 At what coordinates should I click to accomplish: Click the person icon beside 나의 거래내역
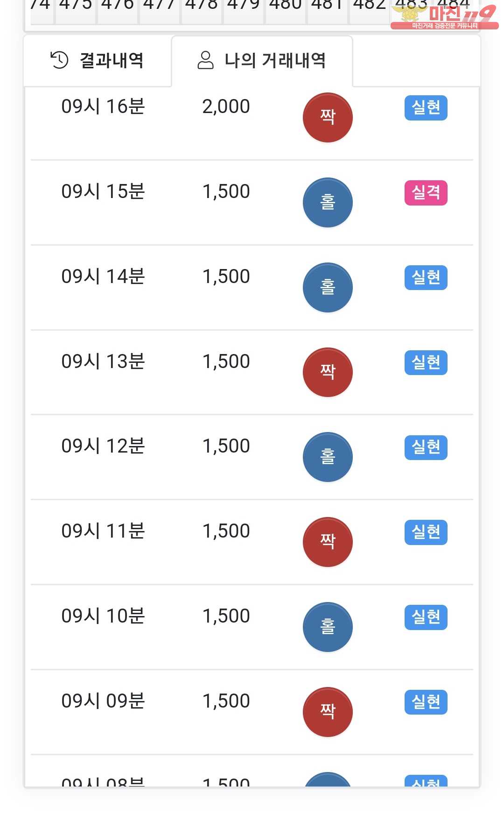pos(205,60)
